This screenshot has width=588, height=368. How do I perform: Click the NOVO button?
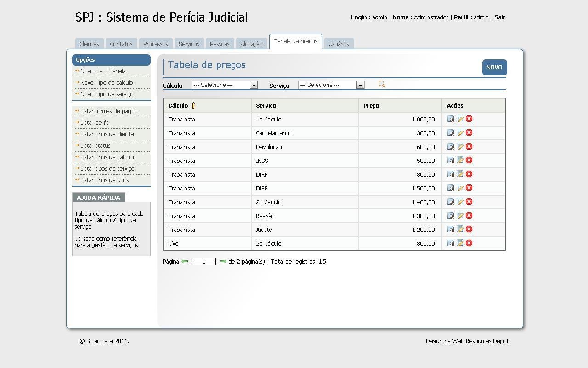(494, 67)
